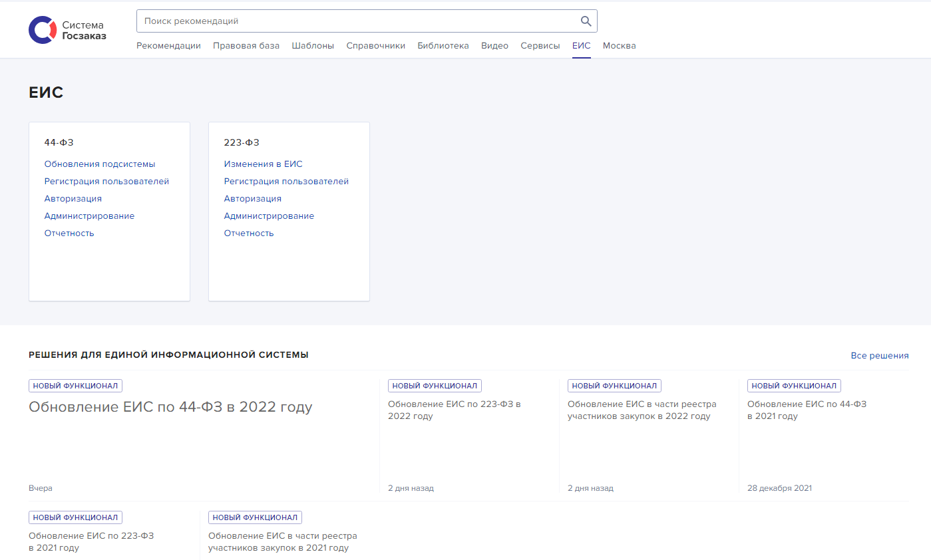Screen dimensions: 931x560
Task: Open the Правовая база menu item
Action: [x=246, y=46]
